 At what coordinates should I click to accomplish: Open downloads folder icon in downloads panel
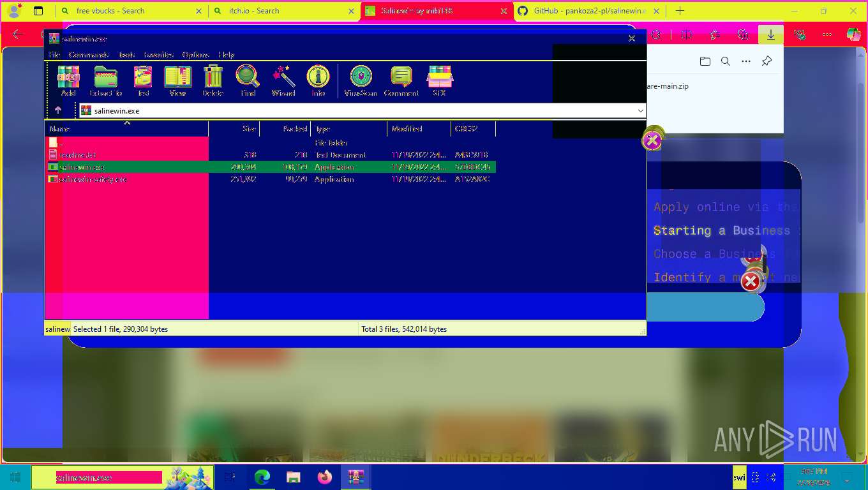tap(705, 61)
